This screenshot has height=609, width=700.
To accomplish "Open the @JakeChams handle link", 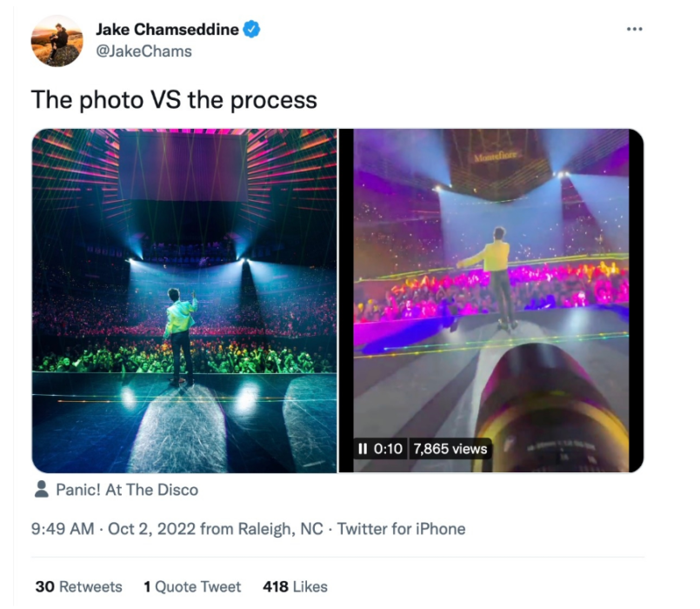I will (143, 51).
